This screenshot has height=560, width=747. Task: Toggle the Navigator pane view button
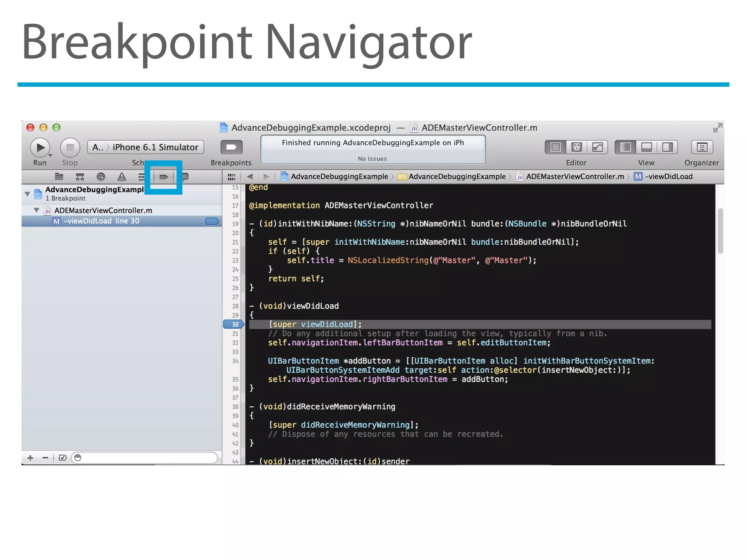coord(626,147)
